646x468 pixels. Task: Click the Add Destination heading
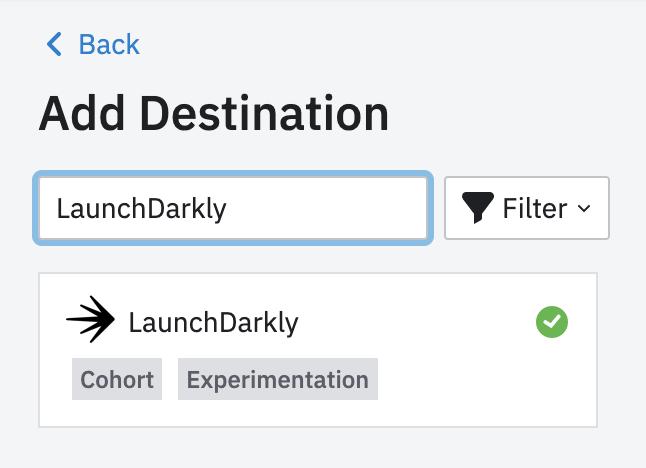pos(213,115)
